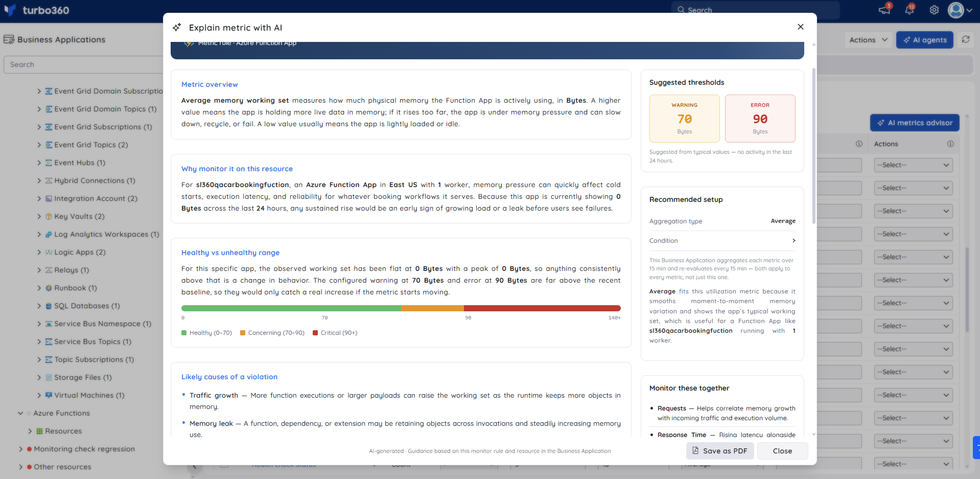This screenshot has width=980, height=479.
Task: Select the Integration Account (2) tree item
Action: tap(96, 198)
